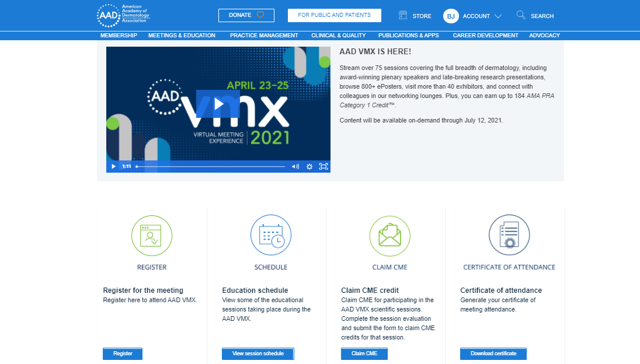
Task: Click small play icon in video controls
Action: pyautogui.click(x=113, y=166)
